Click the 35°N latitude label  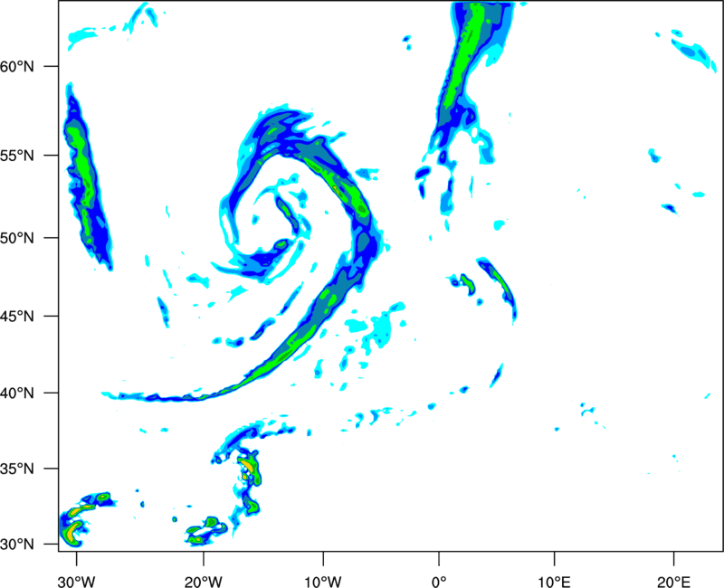point(17,469)
